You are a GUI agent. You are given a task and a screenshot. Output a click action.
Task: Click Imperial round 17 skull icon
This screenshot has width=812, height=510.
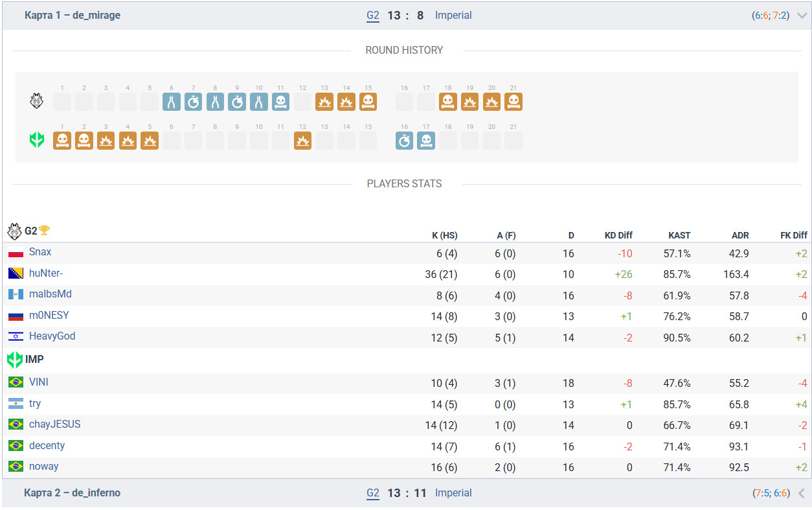(426, 141)
